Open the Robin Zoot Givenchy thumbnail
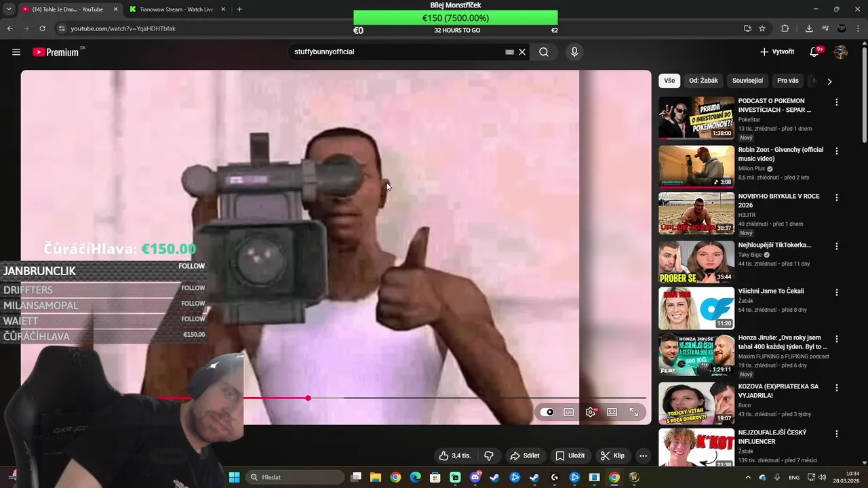 (696, 167)
